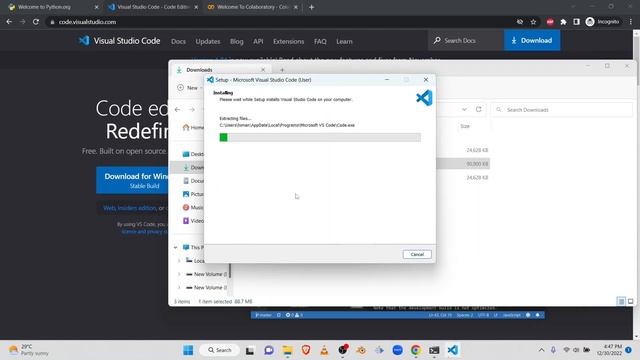Screen dimensions: 640x360
Task: Minimize the VS Code Setup dialog
Action: 387,80
